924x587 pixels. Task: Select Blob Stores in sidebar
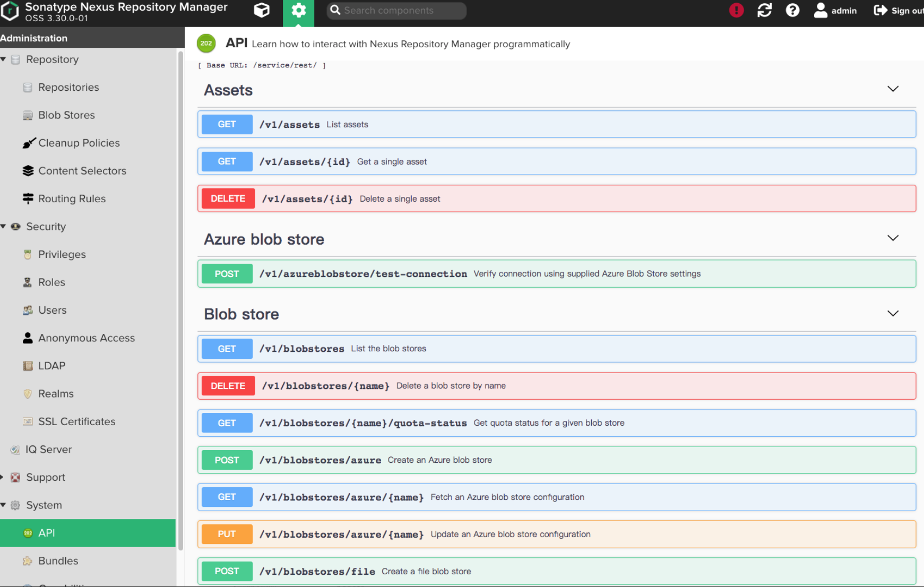(66, 115)
